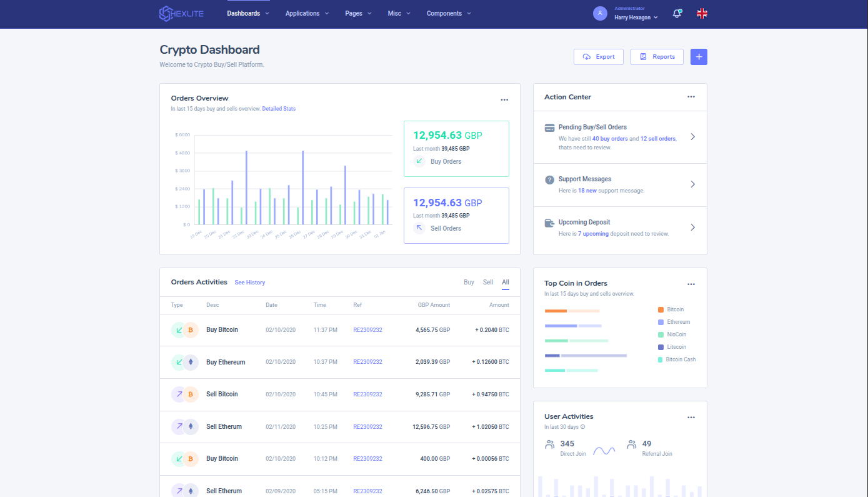Click the Hexlite logo icon
This screenshot has width=868, height=497.
point(166,14)
